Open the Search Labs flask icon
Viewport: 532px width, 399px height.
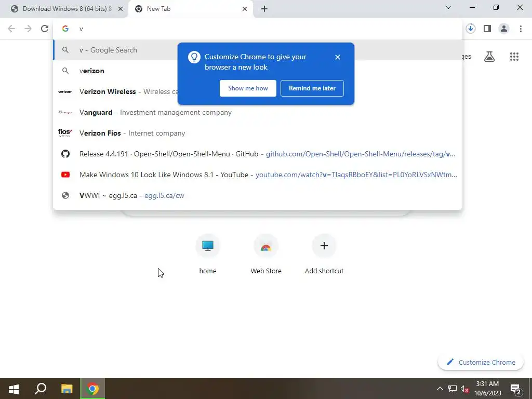[489, 57]
